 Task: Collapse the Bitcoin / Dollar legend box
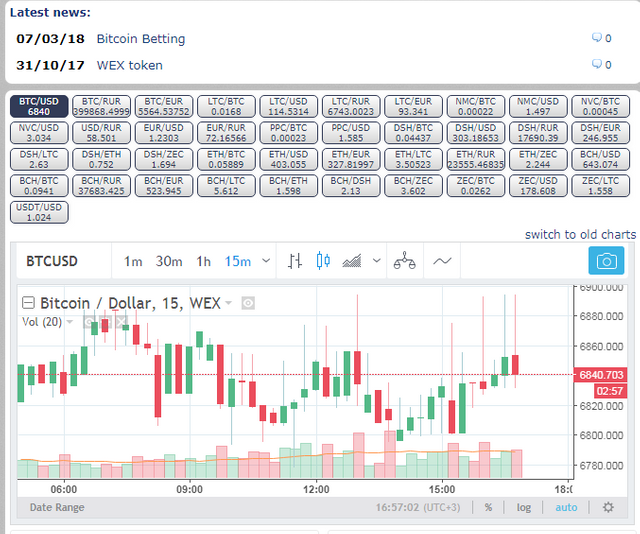click(28, 303)
